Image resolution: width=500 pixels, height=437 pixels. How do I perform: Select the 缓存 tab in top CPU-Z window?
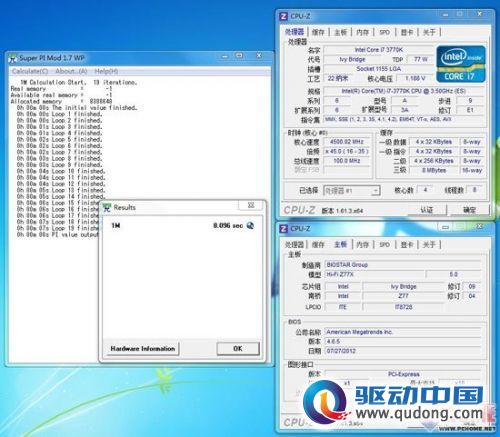(x=318, y=32)
